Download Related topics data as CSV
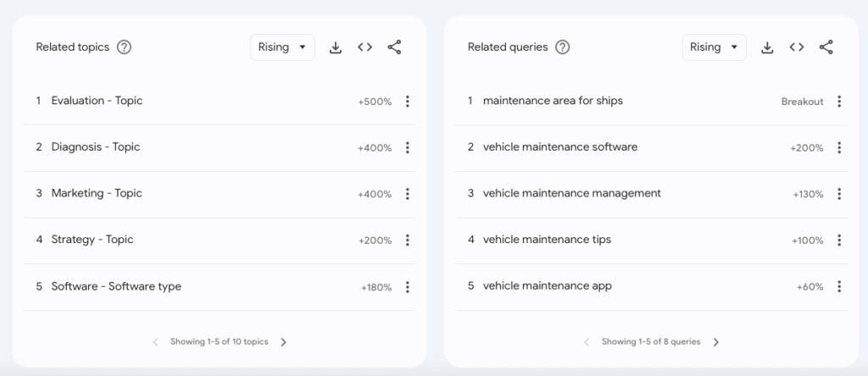The width and height of the screenshot is (868, 376). point(335,47)
